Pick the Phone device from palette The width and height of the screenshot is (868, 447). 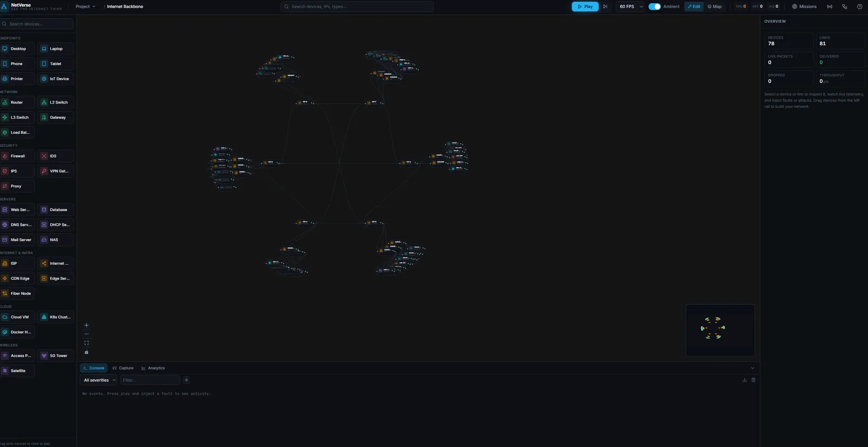tap(17, 64)
